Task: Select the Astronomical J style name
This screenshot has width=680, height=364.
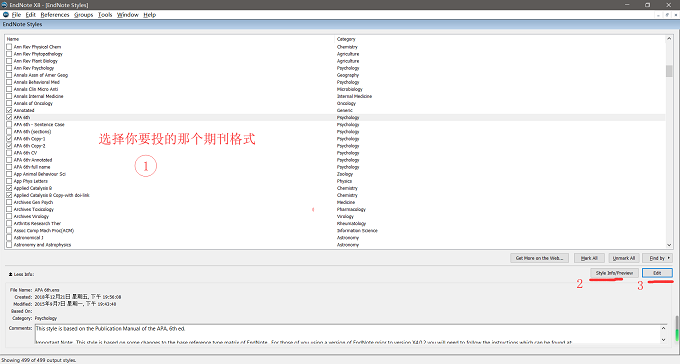Action: (28, 238)
